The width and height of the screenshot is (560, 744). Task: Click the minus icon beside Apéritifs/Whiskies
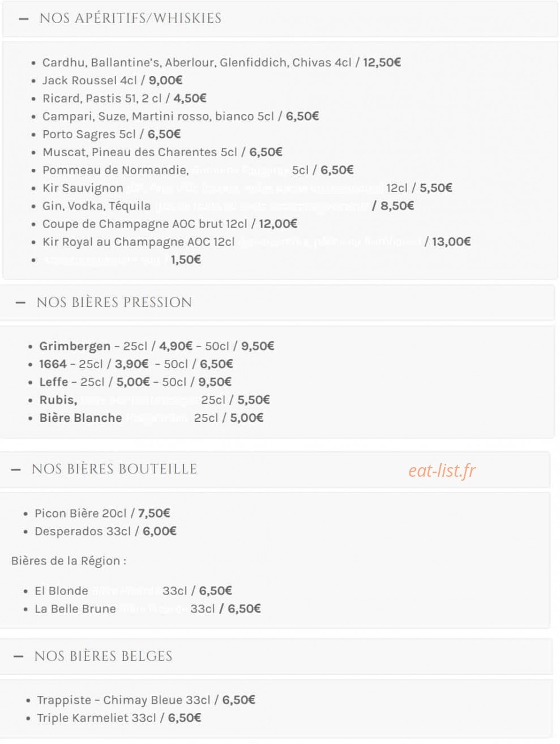tap(23, 19)
